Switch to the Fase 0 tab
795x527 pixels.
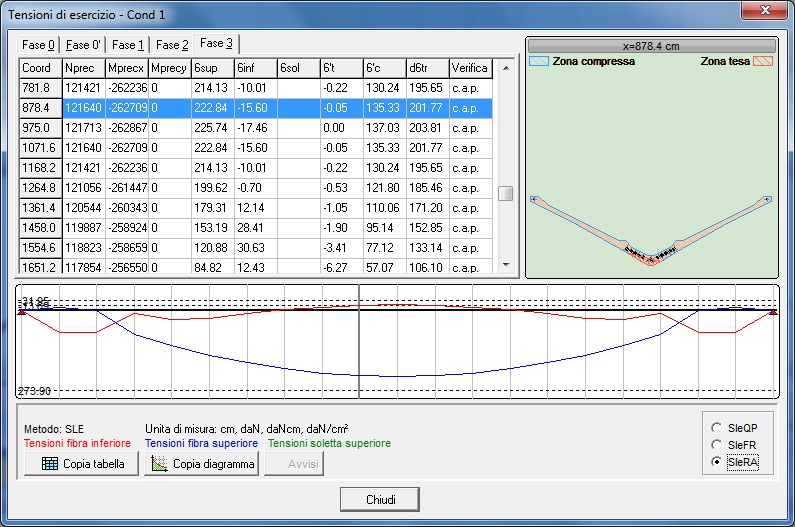(39, 45)
